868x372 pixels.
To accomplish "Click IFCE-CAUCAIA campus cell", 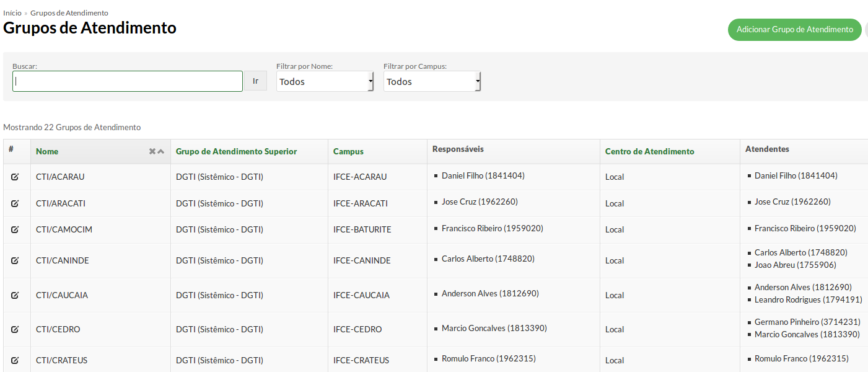I will [x=362, y=295].
